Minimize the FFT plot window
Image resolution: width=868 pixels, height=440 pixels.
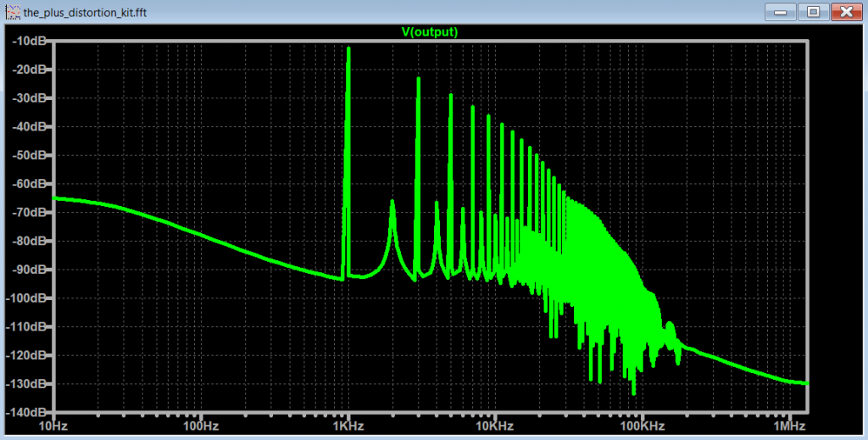[780, 11]
